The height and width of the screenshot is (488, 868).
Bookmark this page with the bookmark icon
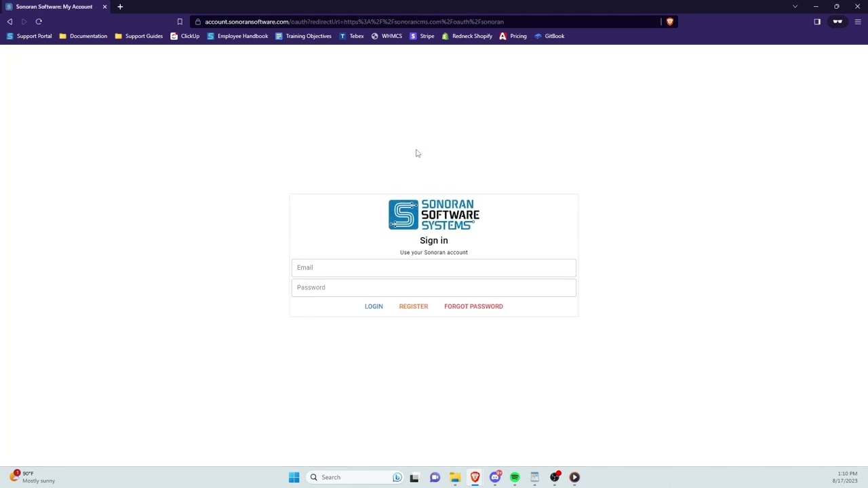point(180,22)
